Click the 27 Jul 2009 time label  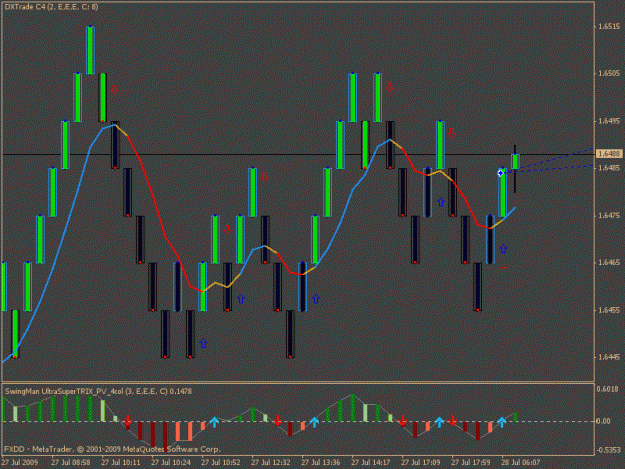click(x=20, y=462)
